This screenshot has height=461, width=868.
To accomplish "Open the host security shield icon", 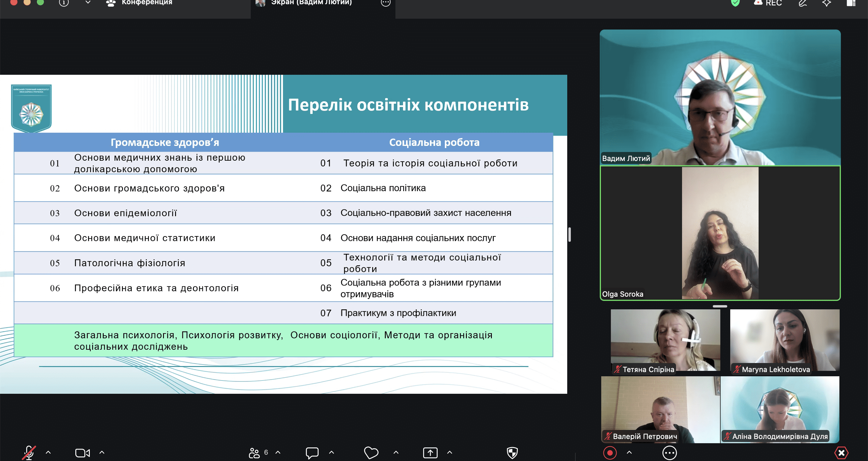I will 512,453.
